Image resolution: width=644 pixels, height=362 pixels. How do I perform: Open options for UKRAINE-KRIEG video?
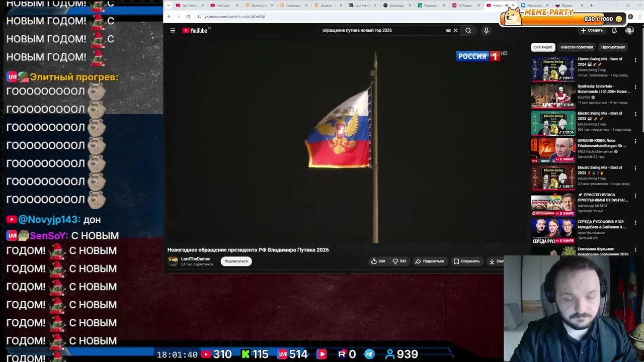(635, 141)
